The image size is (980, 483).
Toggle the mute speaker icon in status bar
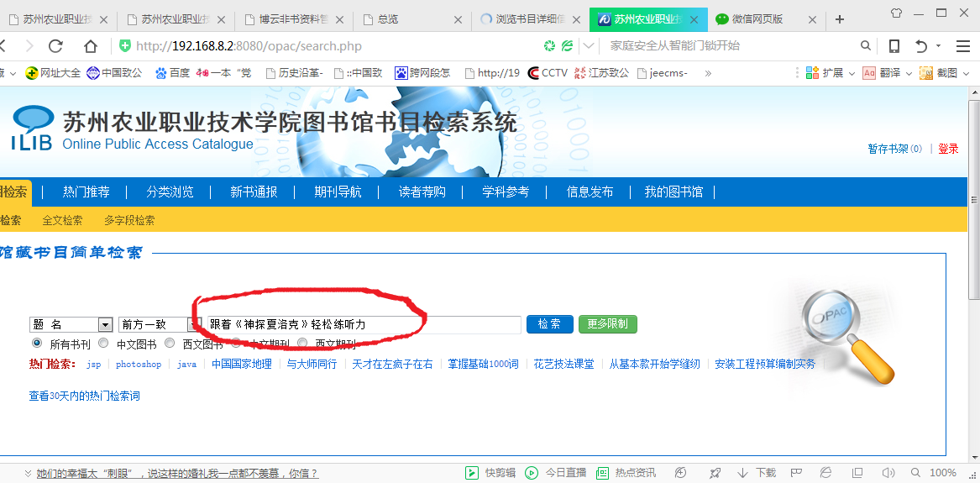point(888,473)
